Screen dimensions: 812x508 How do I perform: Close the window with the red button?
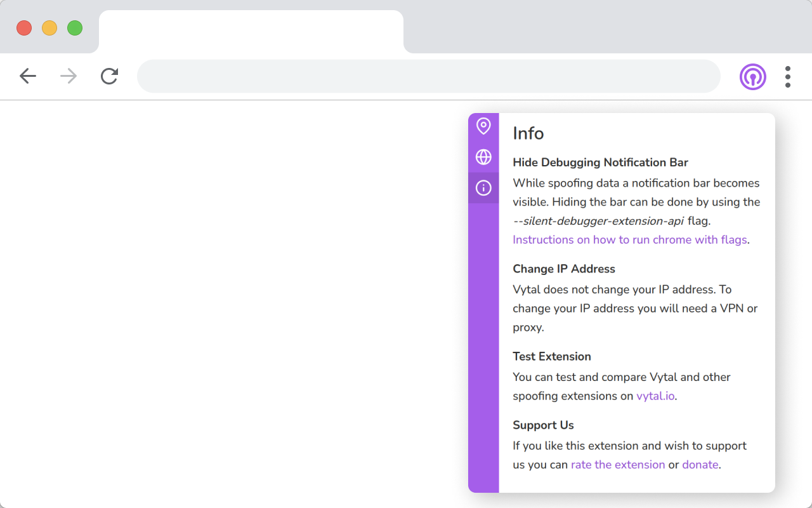(24, 28)
